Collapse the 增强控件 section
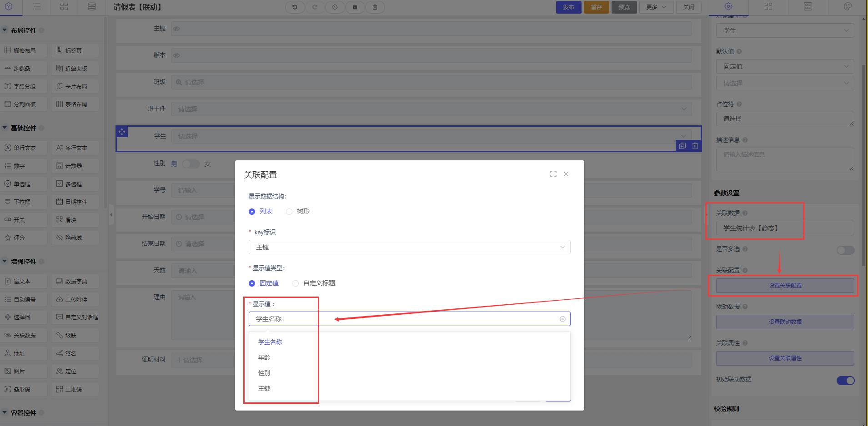The image size is (868, 426). 5,262
